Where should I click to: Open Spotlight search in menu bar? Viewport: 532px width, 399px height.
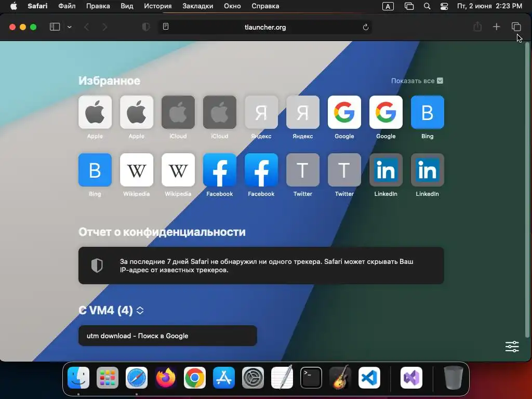coord(427,6)
